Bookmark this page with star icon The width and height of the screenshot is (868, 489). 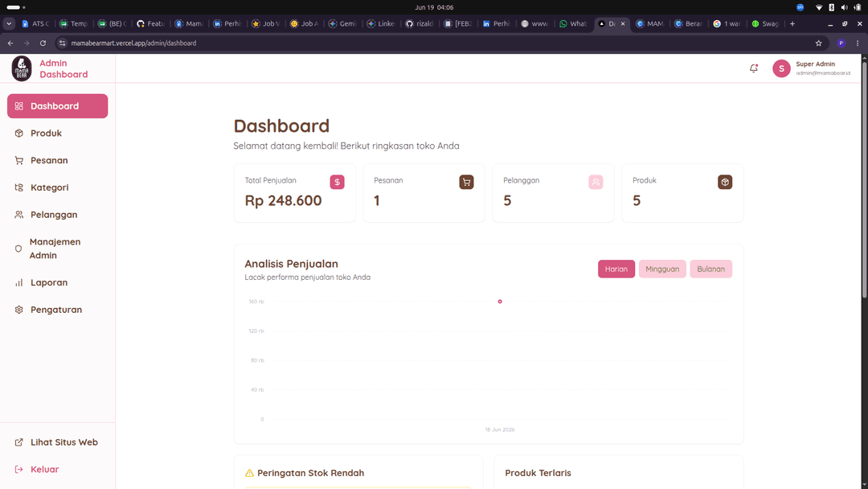[819, 43]
